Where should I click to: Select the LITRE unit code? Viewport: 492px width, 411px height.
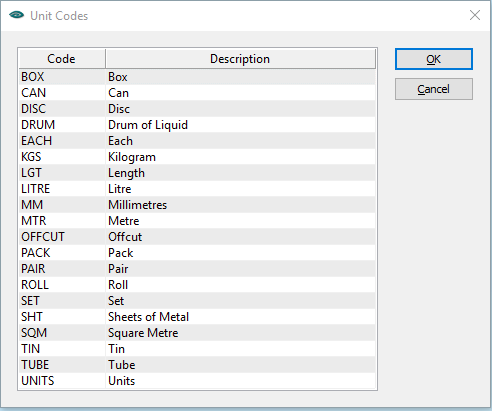click(x=197, y=189)
